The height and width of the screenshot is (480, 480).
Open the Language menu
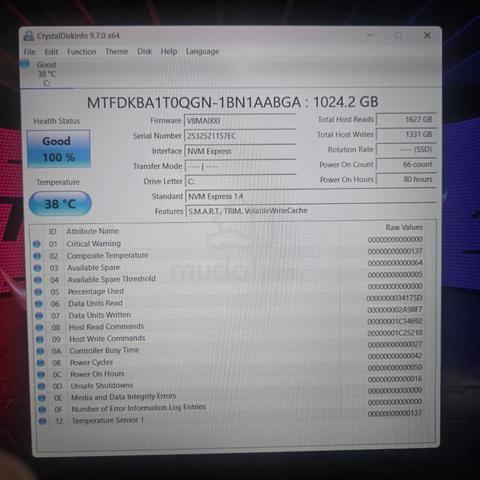tap(203, 51)
